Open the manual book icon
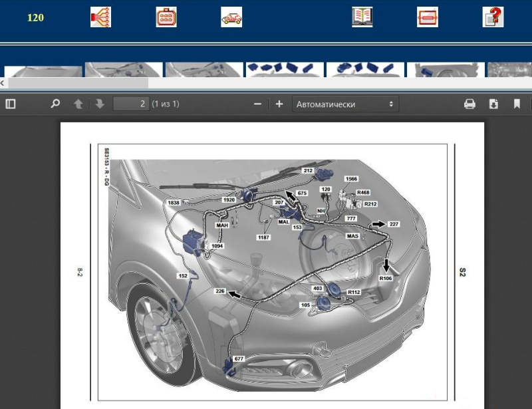 click(362, 17)
